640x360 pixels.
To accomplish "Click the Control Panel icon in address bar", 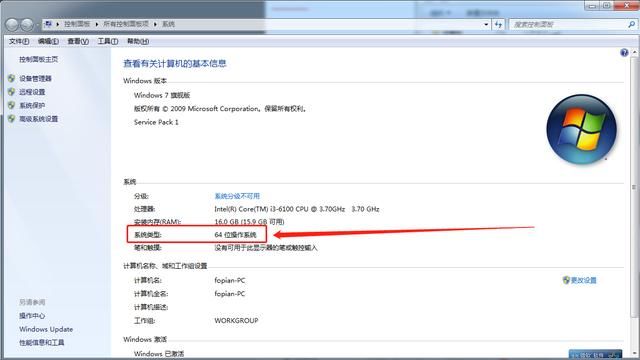I will (48, 24).
